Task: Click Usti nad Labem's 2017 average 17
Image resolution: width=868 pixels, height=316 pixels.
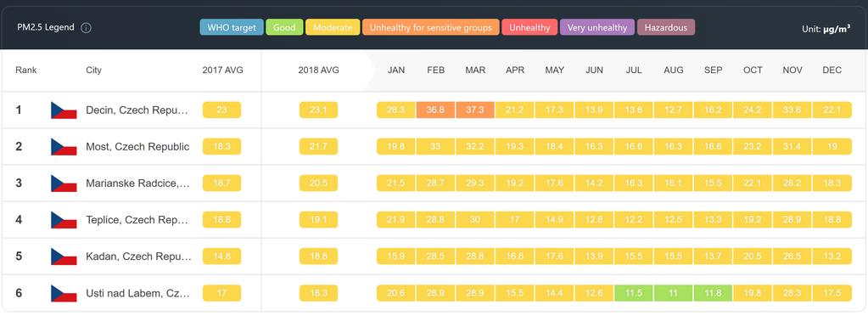Action: pos(221,293)
